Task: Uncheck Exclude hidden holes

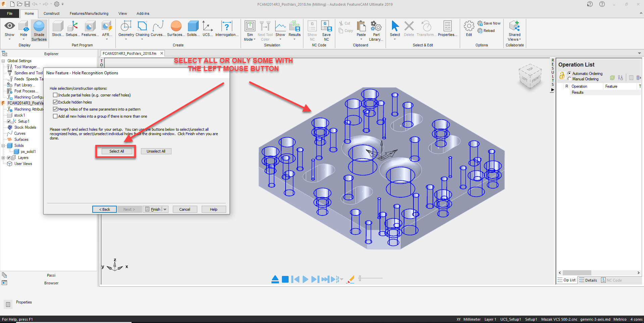Action: pos(55,102)
